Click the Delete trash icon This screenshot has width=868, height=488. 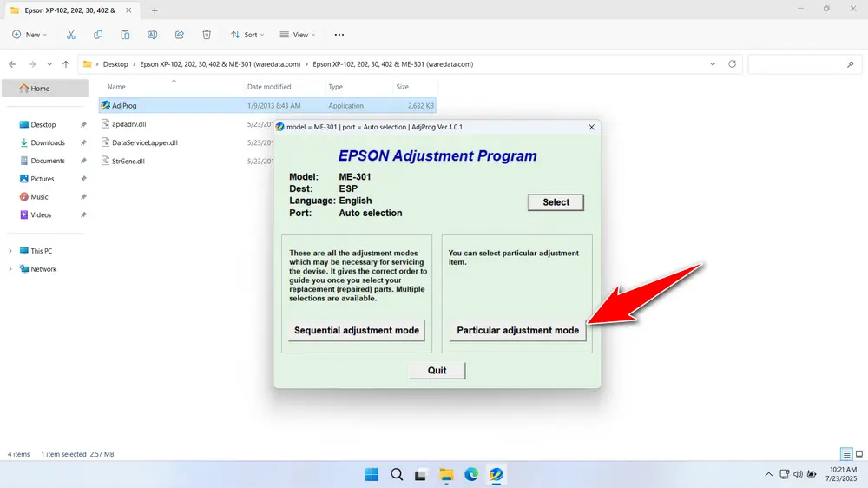[x=207, y=35]
